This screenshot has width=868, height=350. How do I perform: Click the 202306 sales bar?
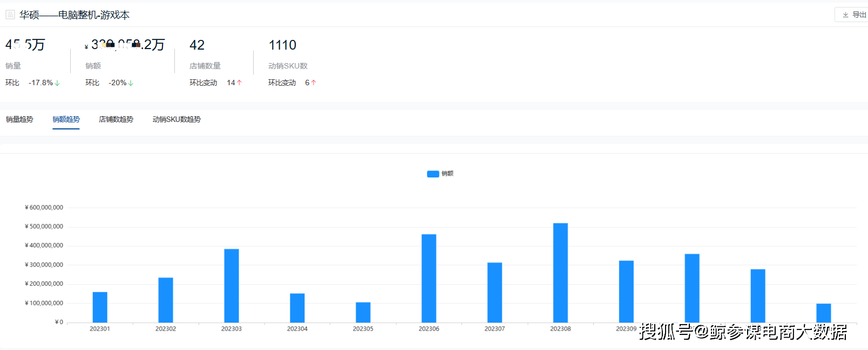click(x=429, y=278)
